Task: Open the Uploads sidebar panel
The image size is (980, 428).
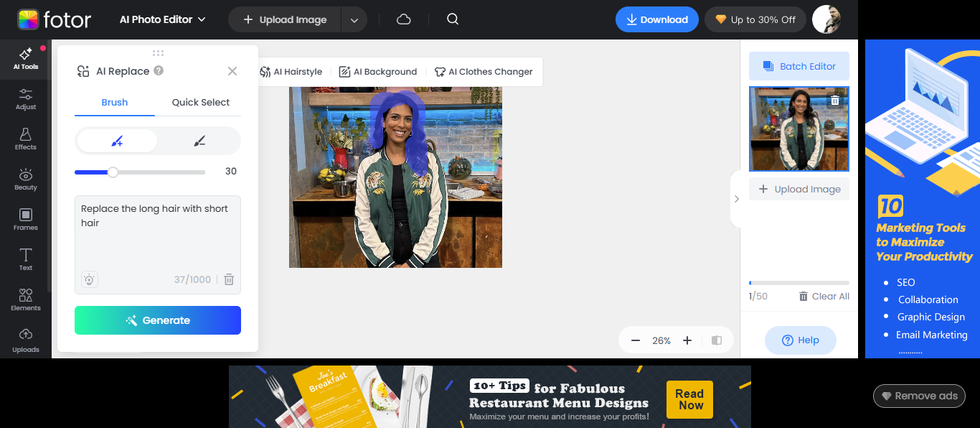Action: [x=25, y=340]
